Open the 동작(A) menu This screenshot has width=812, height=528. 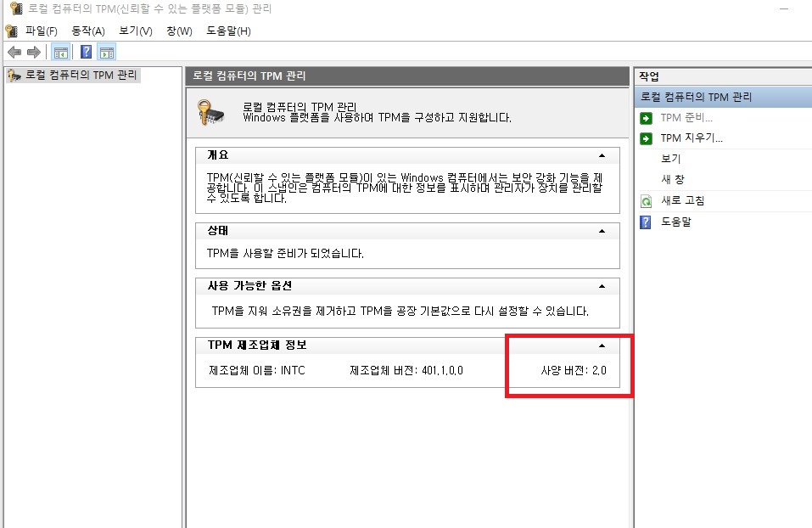[x=88, y=31]
